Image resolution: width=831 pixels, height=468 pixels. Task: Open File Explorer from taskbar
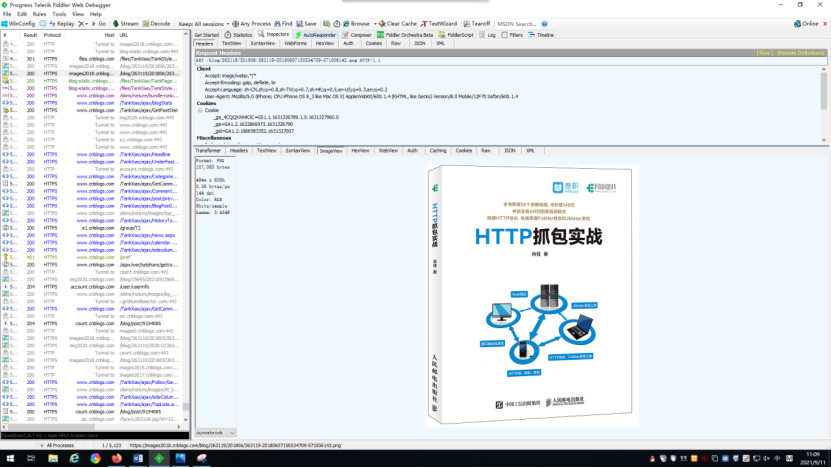pos(53,458)
